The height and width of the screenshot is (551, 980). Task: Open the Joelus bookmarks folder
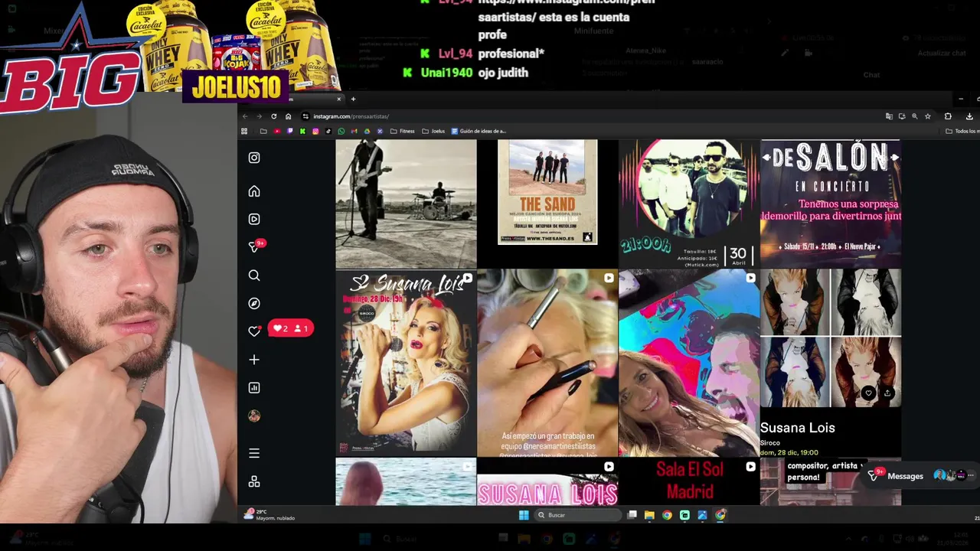coord(433,131)
